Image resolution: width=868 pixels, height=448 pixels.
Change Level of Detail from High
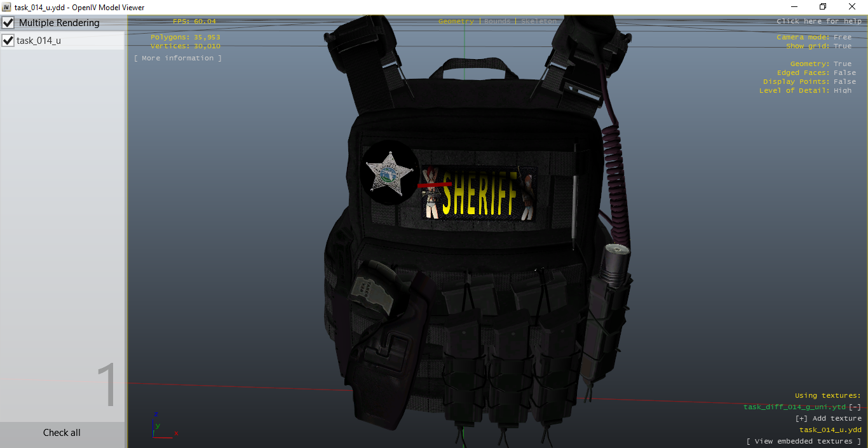click(x=842, y=90)
